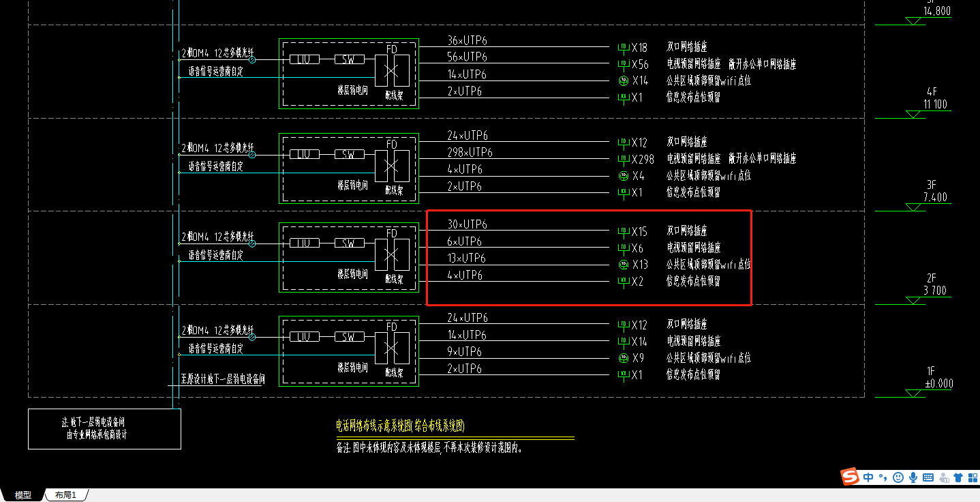Click the fiber circle marker on 2F
The width and height of the screenshot is (980, 502).
[x=252, y=243]
